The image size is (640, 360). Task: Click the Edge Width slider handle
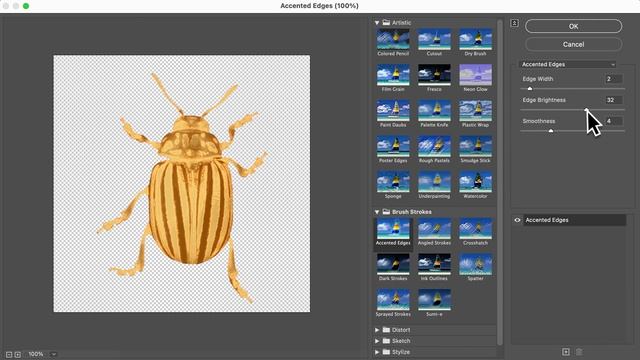point(530,89)
